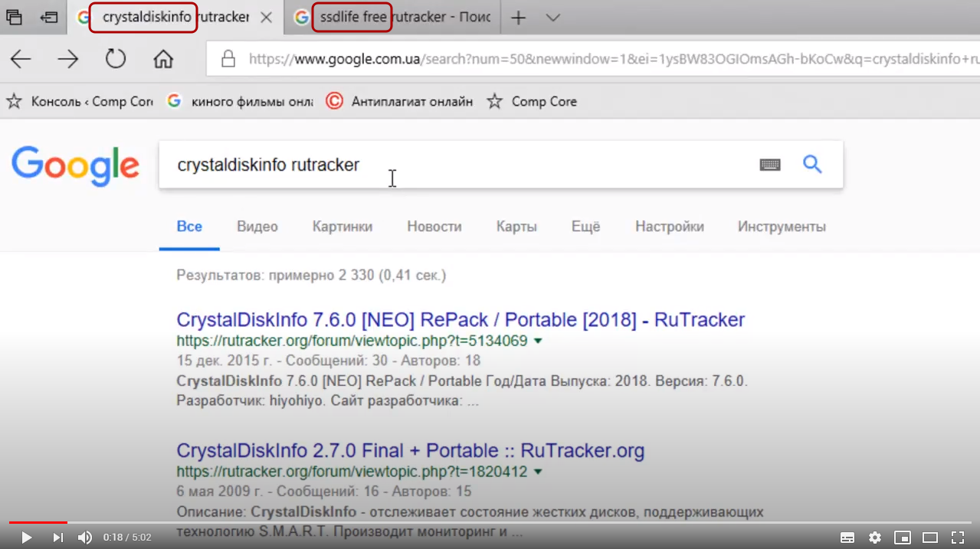
Task: Click the browser Forward arrow
Action: pyautogui.click(x=68, y=60)
